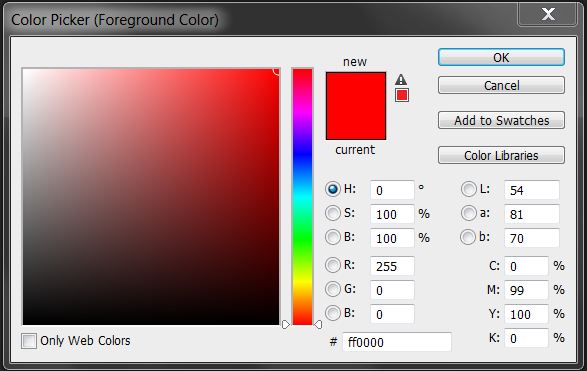This screenshot has width=587, height=371.
Task: Click the in-gamut red swatch below warning
Action: point(402,95)
